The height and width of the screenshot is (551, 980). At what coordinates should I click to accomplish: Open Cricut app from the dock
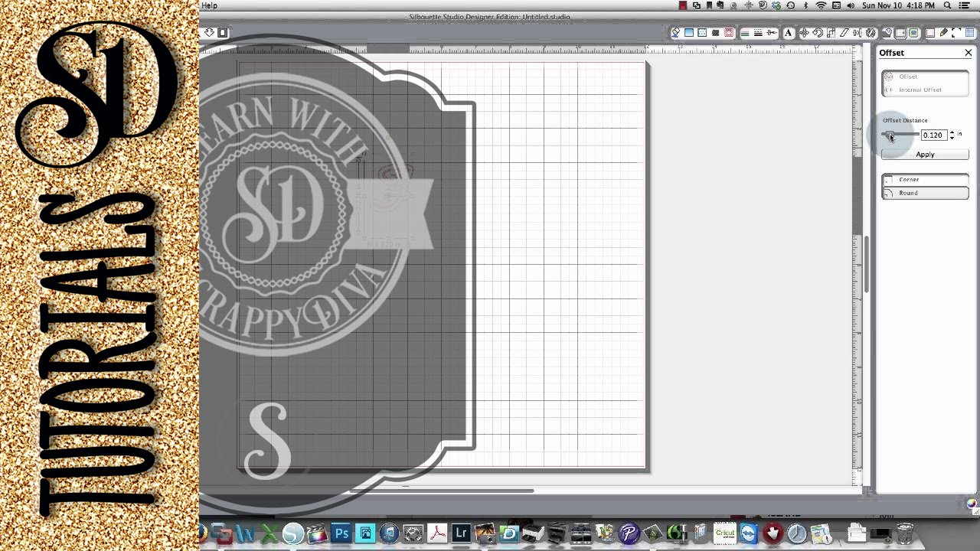(724, 533)
